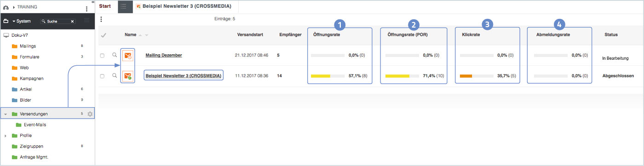This screenshot has height=166, width=644.
Task: Collapse the Versendungen tree node arrow
Action: (5, 114)
